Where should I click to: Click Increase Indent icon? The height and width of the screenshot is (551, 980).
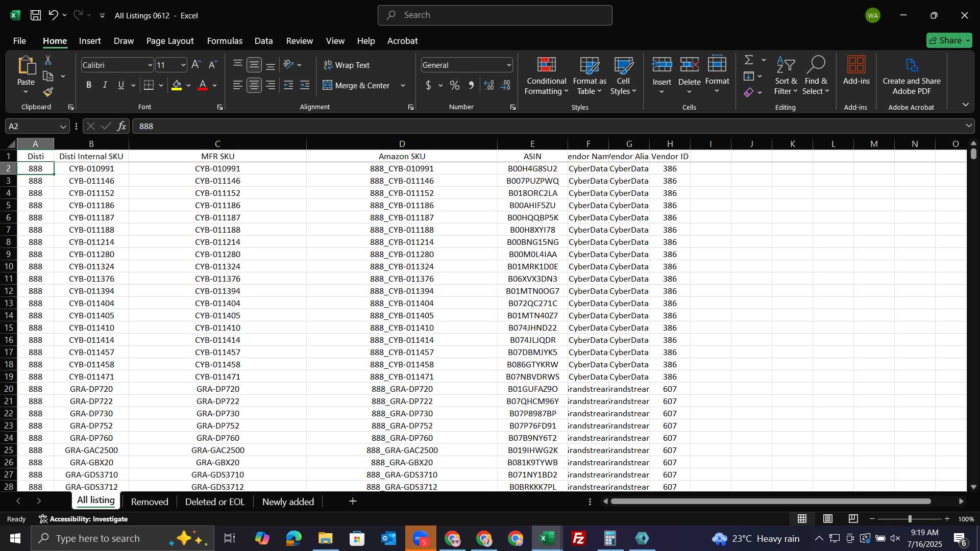pyautogui.click(x=305, y=85)
